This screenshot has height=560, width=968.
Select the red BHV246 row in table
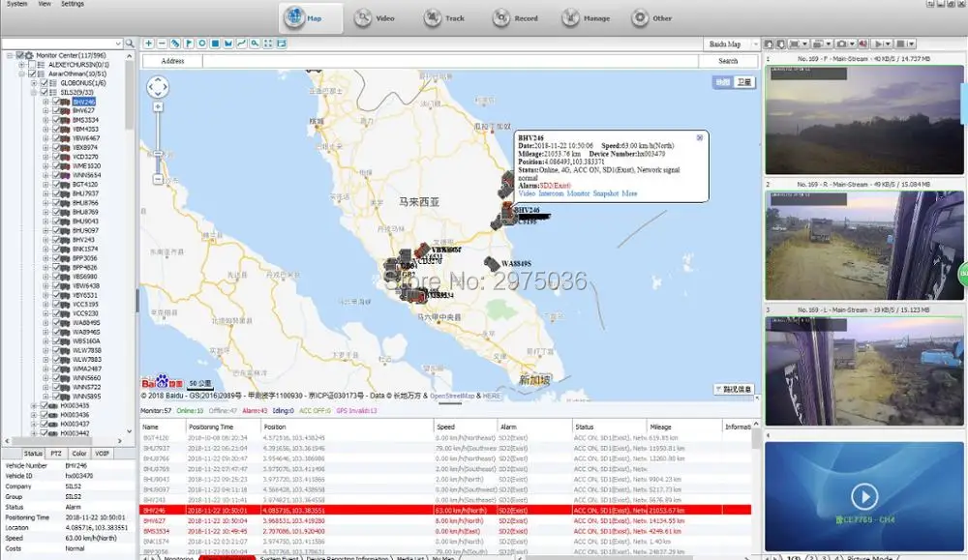445,510
